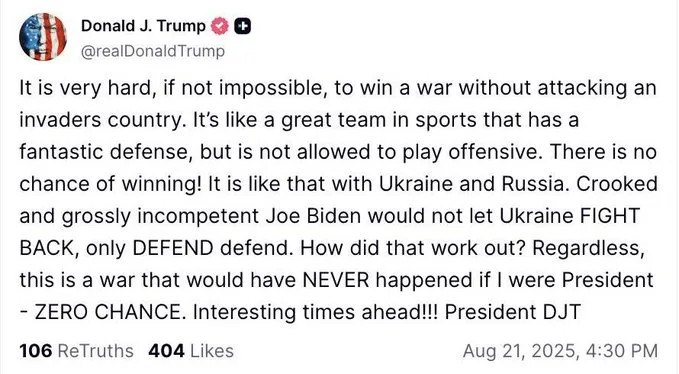Click the "ZERO CHANCE" text
This screenshot has height=374, width=679.
(108, 312)
